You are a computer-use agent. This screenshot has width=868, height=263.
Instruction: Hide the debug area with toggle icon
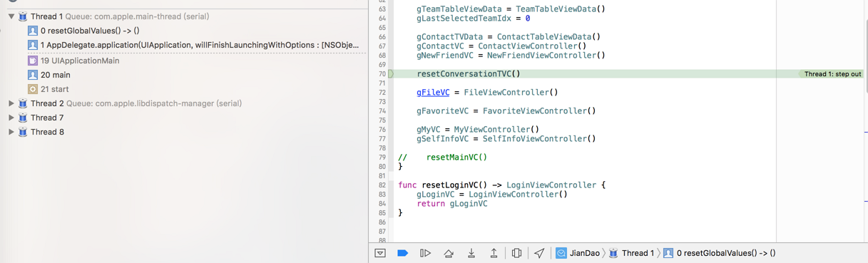coord(380,253)
